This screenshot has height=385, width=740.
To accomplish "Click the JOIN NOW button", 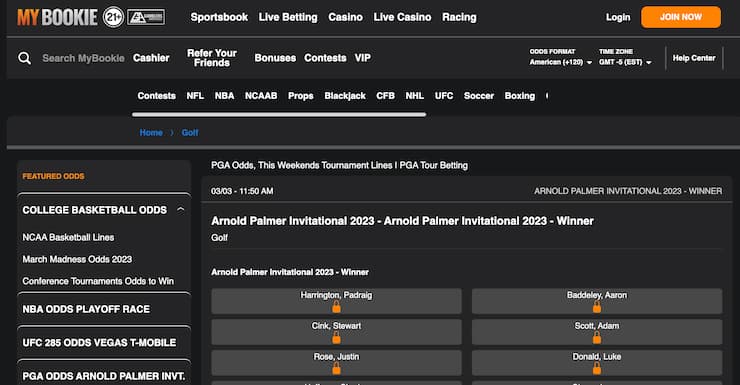I will pos(681,17).
